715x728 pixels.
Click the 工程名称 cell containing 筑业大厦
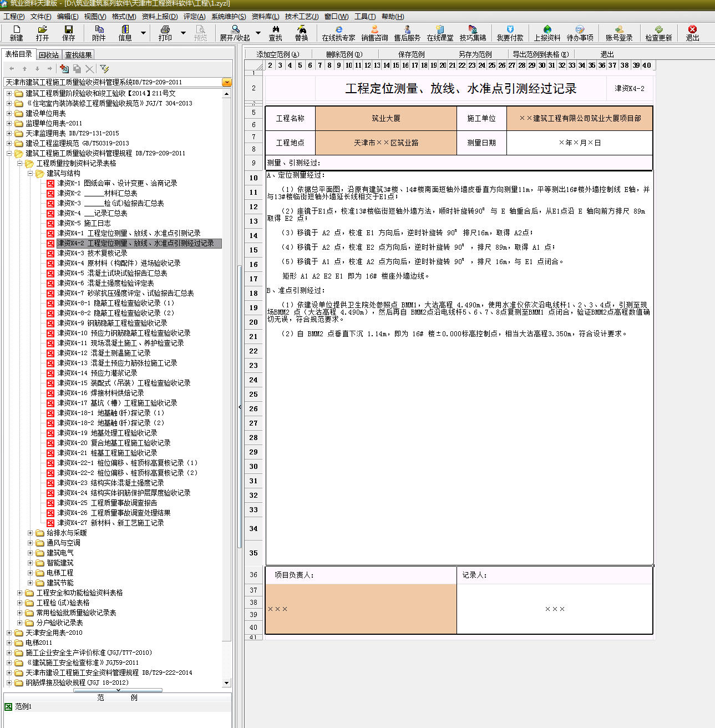point(386,118)
